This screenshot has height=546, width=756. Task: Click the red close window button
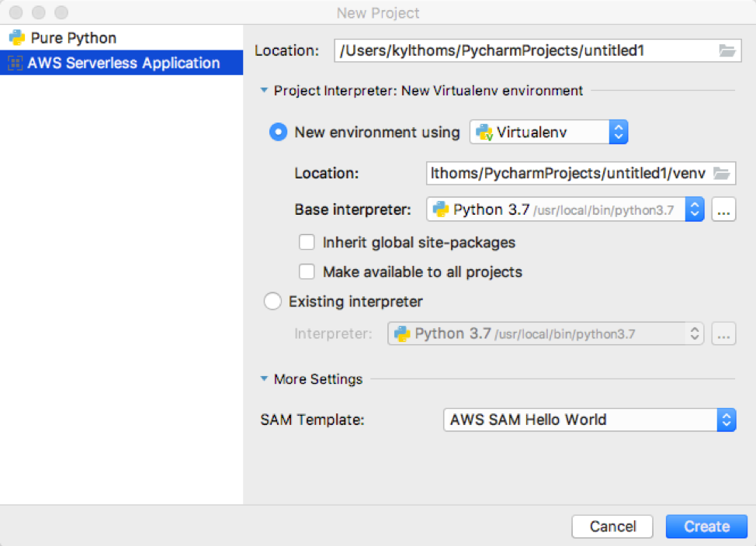click(x=15, y=13)
